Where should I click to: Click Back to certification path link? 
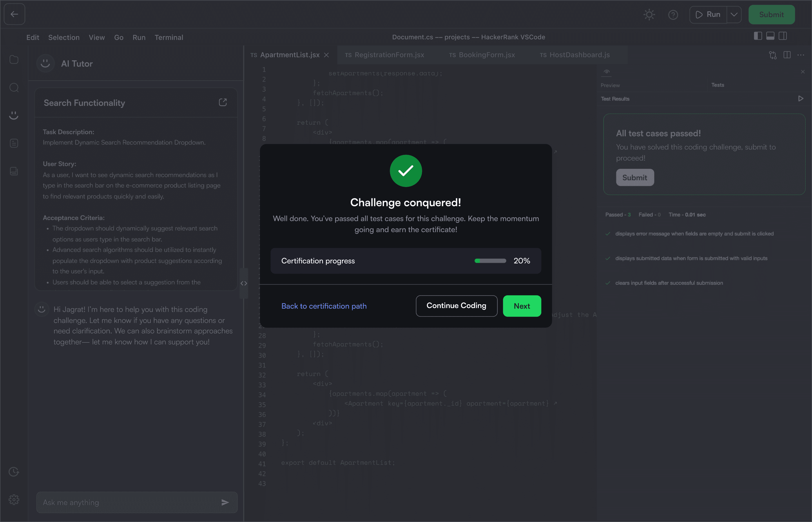click(324, 306)
